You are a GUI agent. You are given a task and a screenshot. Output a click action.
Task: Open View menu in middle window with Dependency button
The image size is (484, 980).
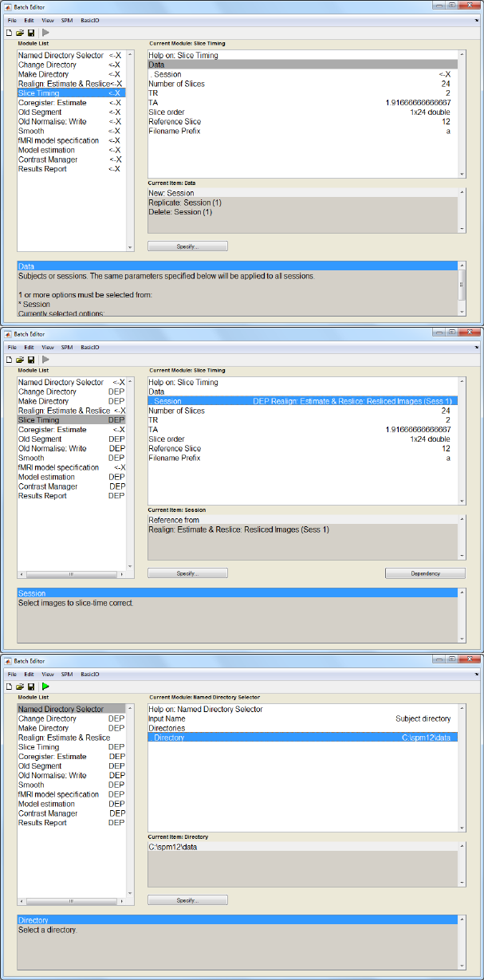click(48, 347)
